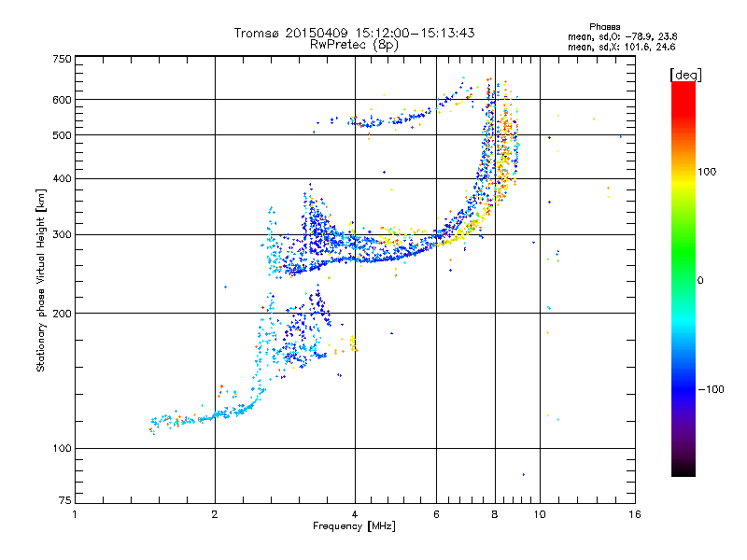
Task: Click the '100' colorbar tick label
Action: tap(707, 172)
